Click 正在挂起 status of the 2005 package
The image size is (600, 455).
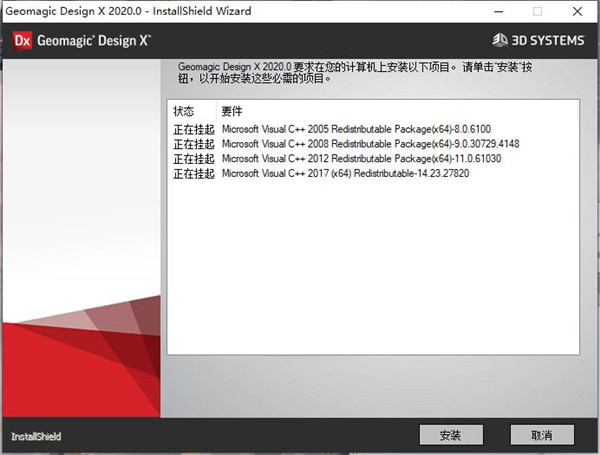(x=194, y=129)
